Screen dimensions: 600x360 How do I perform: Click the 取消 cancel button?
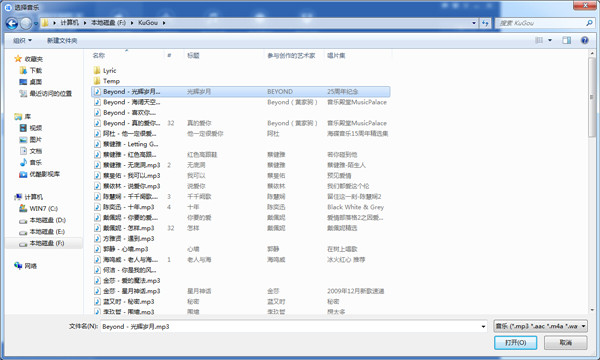(x=566, y=342)
